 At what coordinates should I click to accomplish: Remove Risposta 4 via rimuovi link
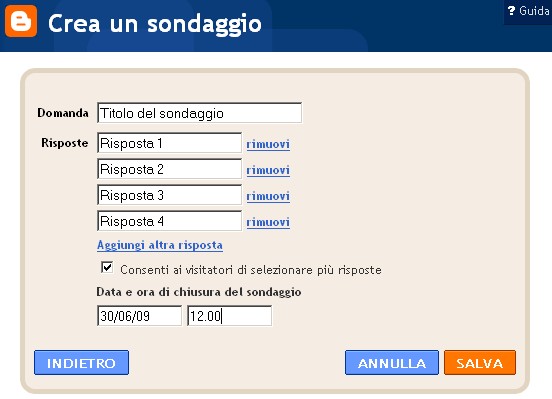[x=268, y=222]
